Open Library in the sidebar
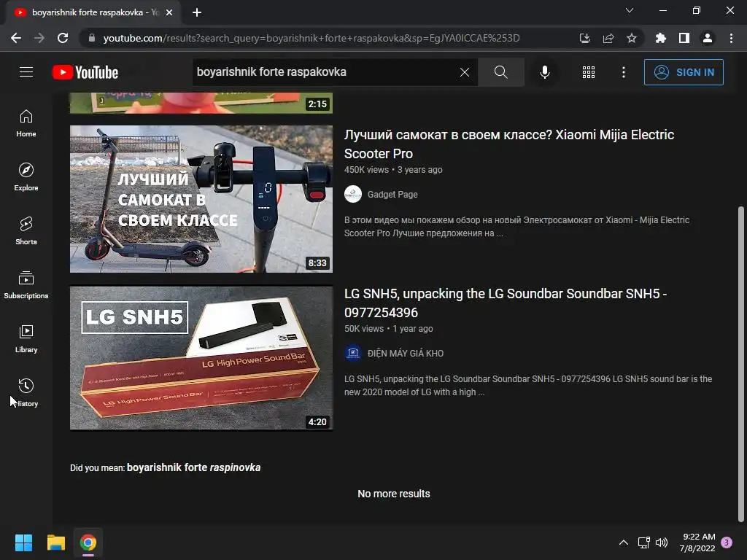The width and height of the screenshot is (747, 560). click(26, 338)
